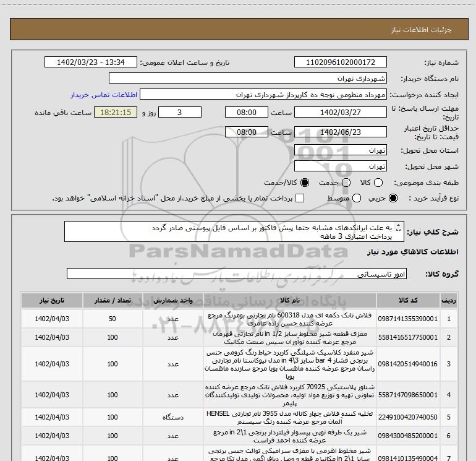The image size is (476, 461).
Task: Click product code 0987141355390001
Action: [x=408, y=319]
